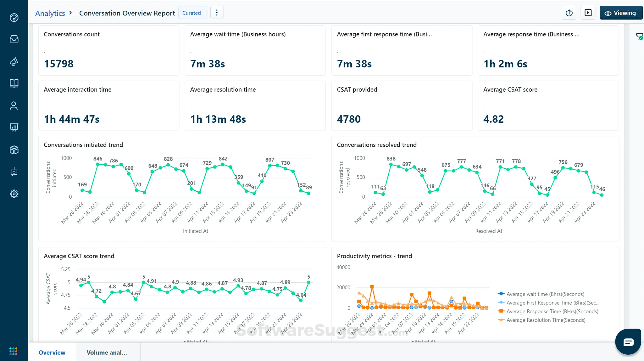Open the app switcher grid icon
Image resolution: width=644 pixels, height=361 pixels.
point(14,351)
